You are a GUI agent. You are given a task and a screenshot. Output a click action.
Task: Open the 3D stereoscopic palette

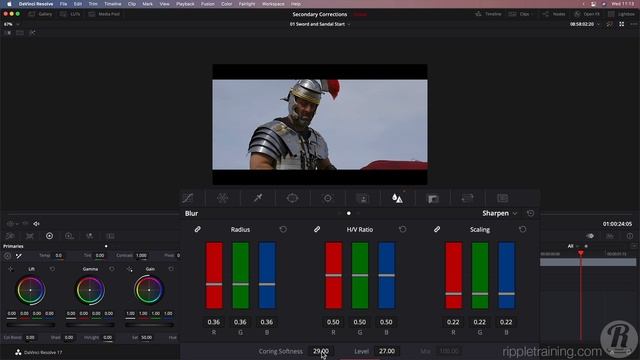(502, 198)
